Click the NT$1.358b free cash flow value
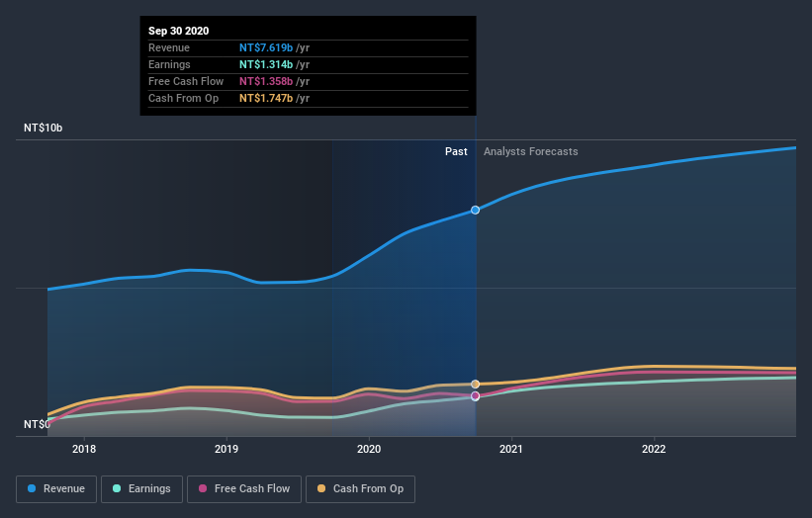This screenshot has height=518, width=812. 266,81
